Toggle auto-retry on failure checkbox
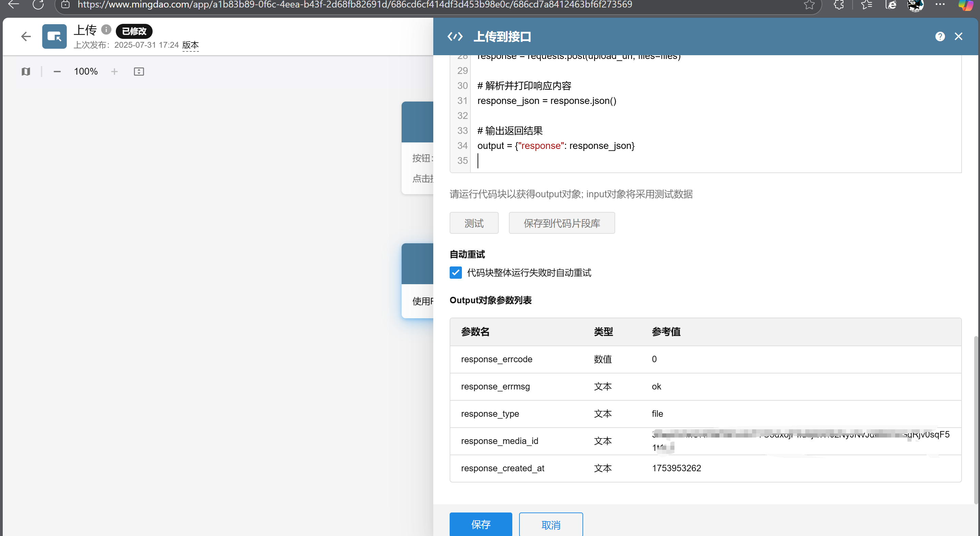This screenshot has width=980, height=536. click(455, 273)
